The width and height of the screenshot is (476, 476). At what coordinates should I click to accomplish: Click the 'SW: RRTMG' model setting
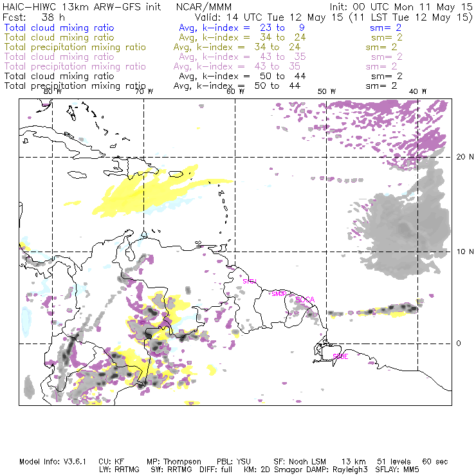point(172,470)
